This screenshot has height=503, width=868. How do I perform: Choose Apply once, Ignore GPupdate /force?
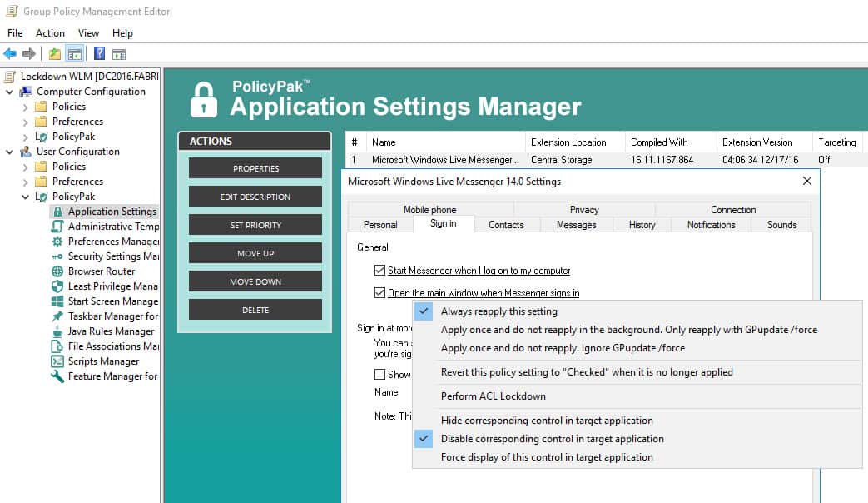point(637,348)
